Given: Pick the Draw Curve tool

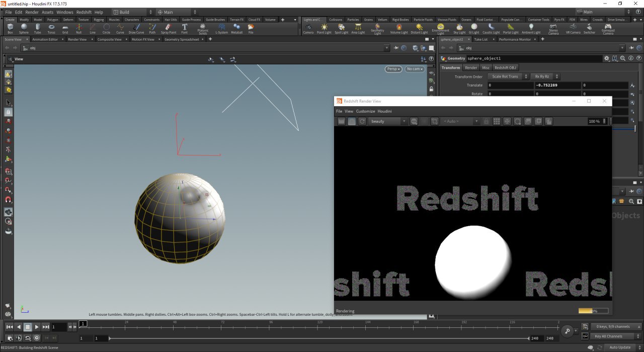Looking at the screenshot, I should coord(136,28).
